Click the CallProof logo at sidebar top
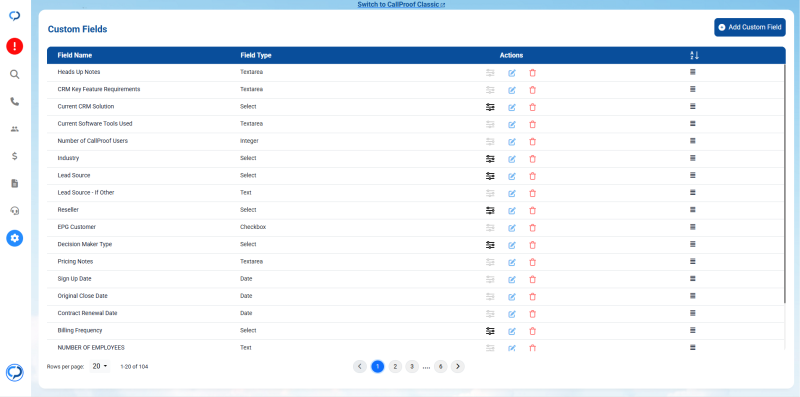The image size is (800, 397). point(14,16)
